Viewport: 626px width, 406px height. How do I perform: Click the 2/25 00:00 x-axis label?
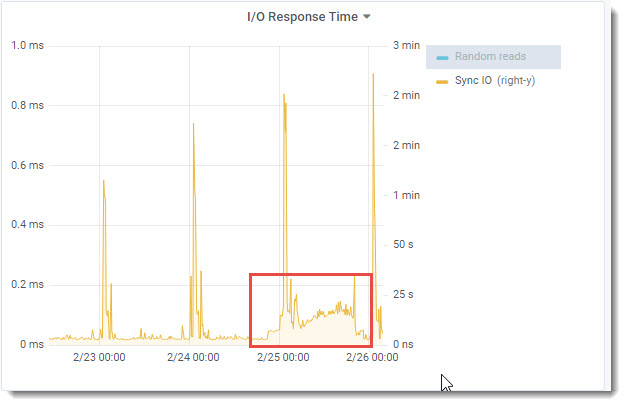(x=283, y=357)
